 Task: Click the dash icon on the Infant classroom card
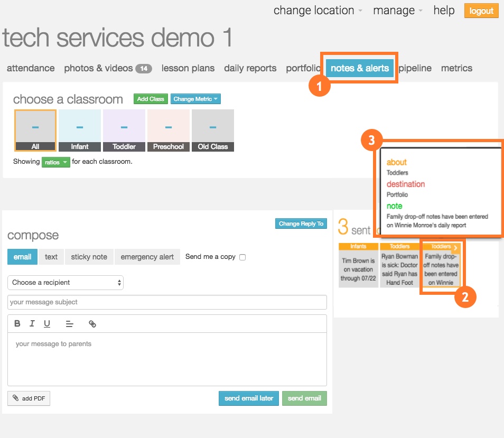point(80,126)
